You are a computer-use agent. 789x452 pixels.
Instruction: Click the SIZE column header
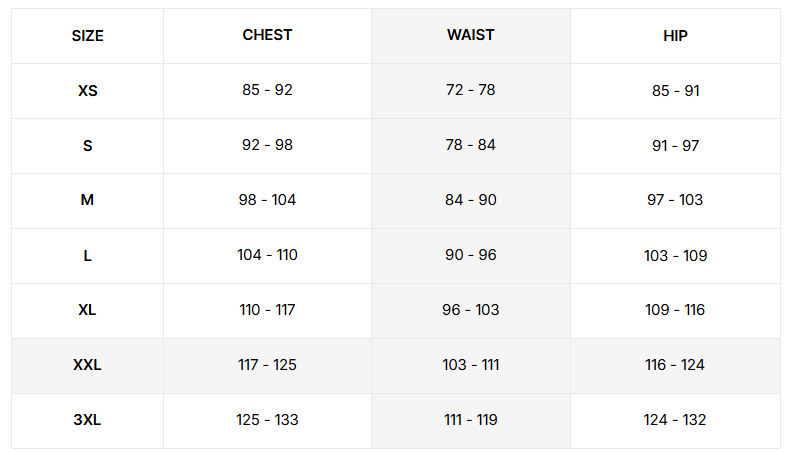88,36
